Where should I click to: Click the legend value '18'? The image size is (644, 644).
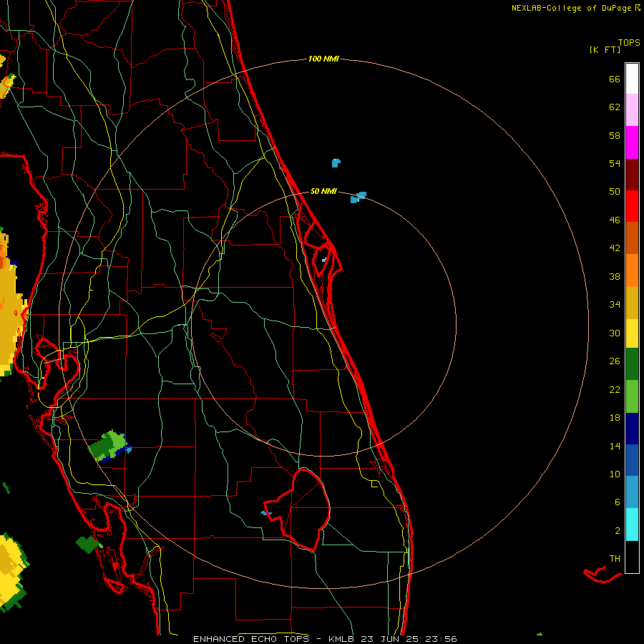(615, 418)
